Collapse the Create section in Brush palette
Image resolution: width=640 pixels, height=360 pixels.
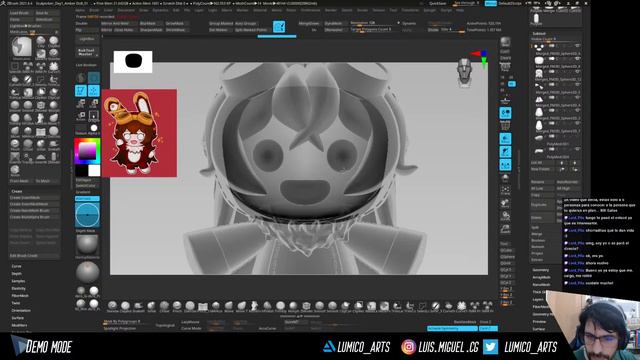click(17, 191)
